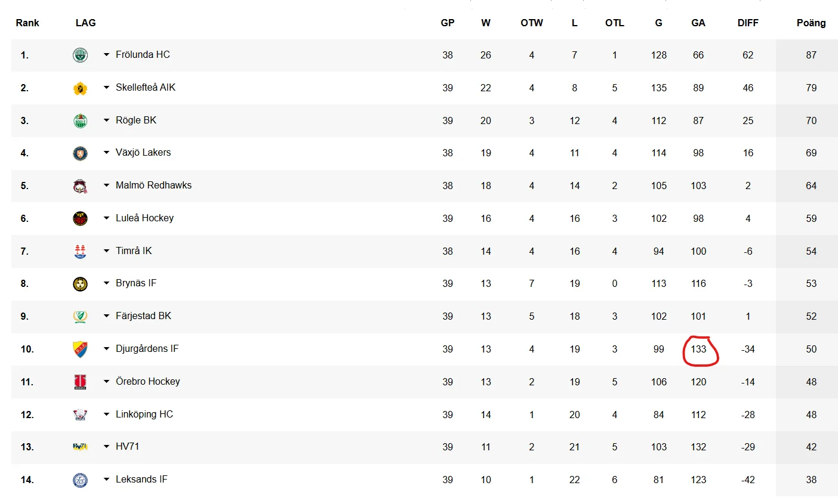Screen dimensions: 838x504
Task: Click the circled 133 GA value
Action: click(x=699, y=350)
